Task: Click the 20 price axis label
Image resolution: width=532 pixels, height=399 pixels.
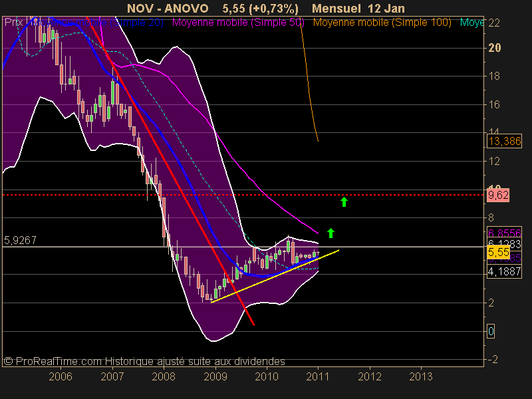Action: click(x=494, y=48)
